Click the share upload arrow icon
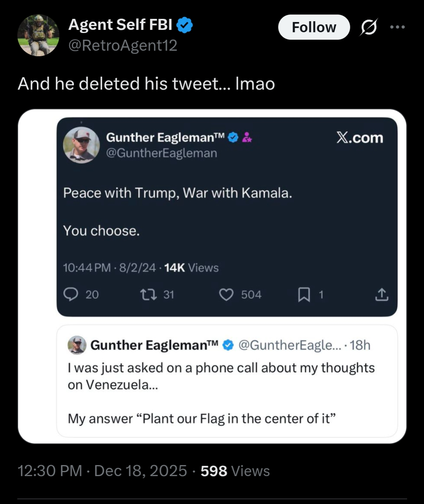The width and height of the screenshot is (424, 504). [382, 294]
